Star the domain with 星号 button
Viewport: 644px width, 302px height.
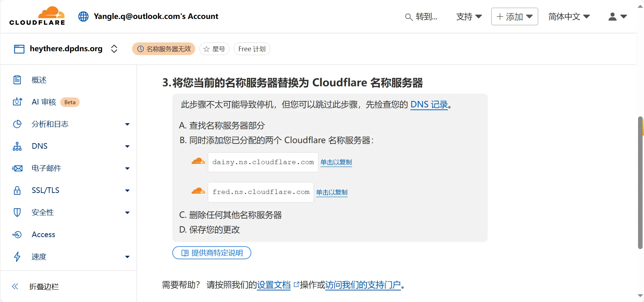[214, 49]
